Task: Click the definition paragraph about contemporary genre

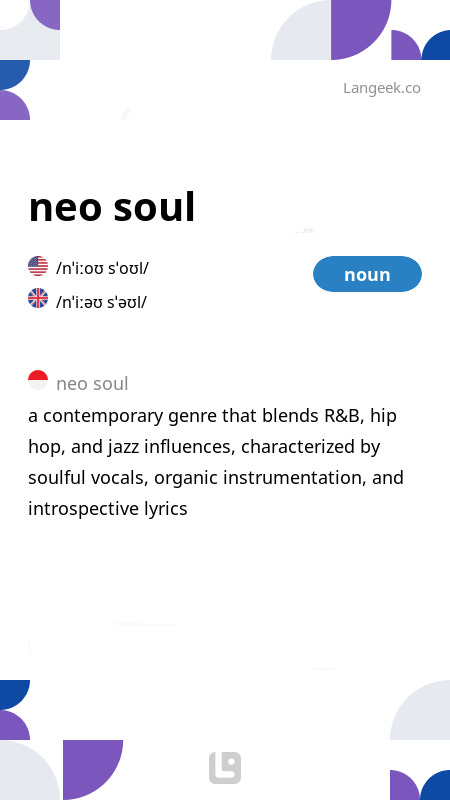Action: [216, 462]
